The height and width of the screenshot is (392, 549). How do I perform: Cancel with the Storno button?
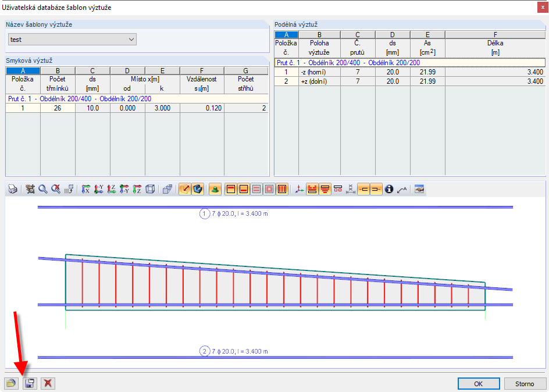pos(525,384)
